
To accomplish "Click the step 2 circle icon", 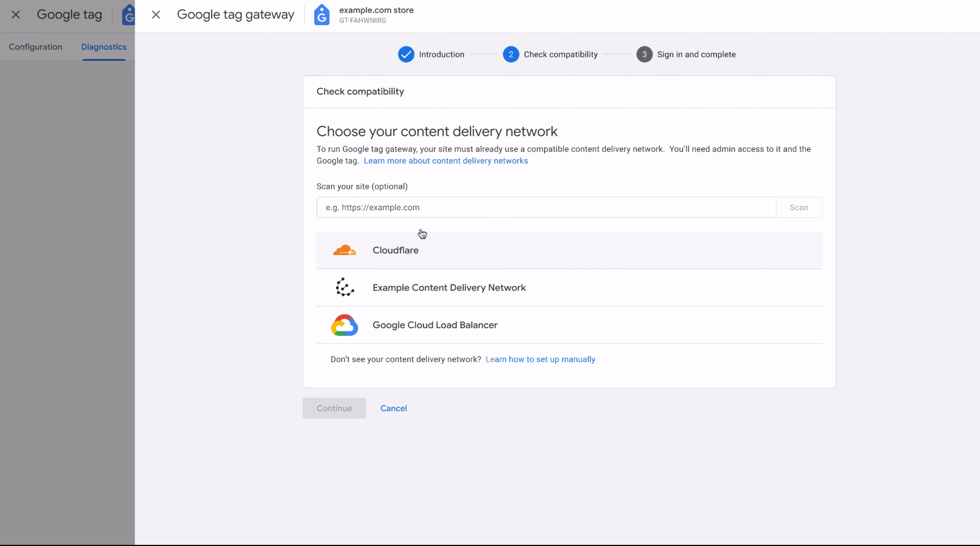I will click(511, 54).
